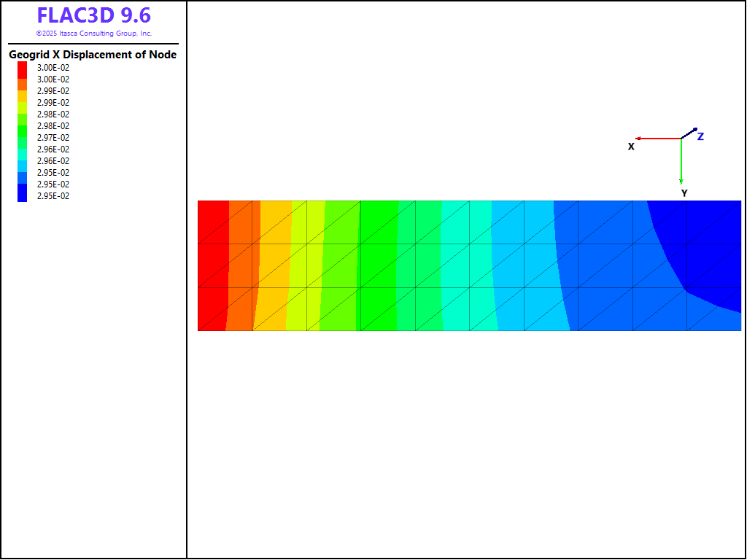Click the 2.97E-02 legend value label
This screenshot has width=747, height=560.
click(x=53, y=138)
